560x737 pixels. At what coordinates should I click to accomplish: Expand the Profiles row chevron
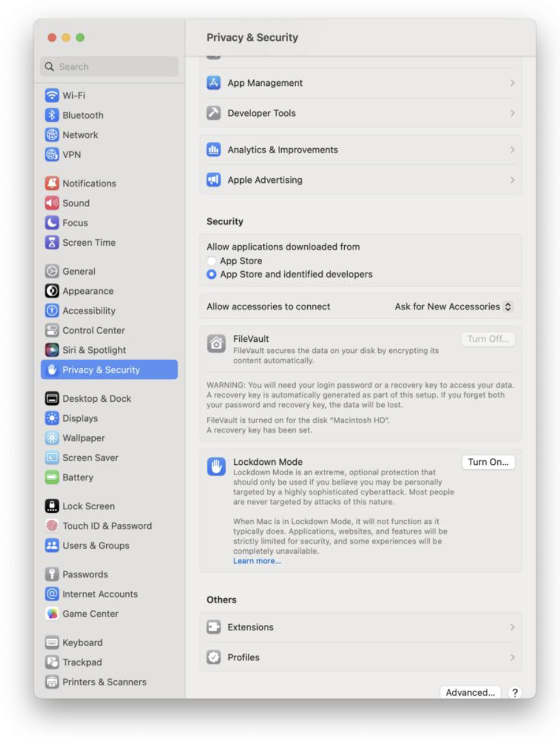point(512,657)
